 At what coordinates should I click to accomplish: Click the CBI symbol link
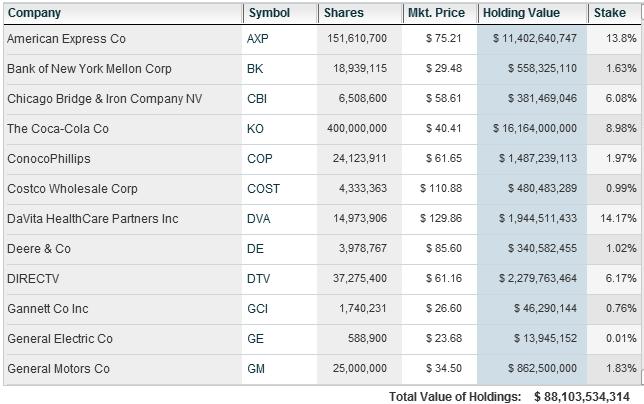click(x=256, y=99)
